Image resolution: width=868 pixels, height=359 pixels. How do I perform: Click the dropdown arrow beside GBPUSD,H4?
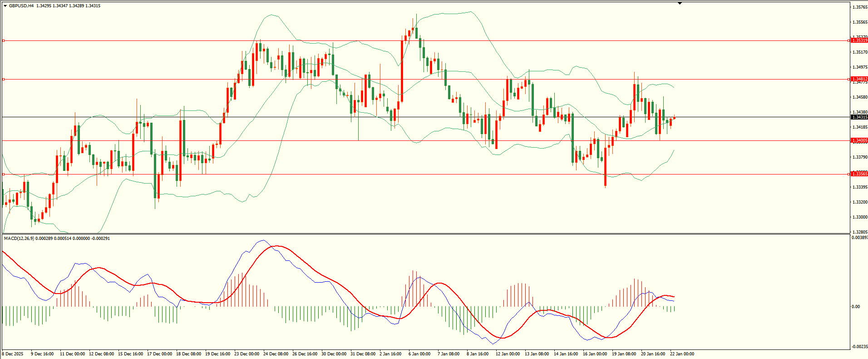[5, 6]
